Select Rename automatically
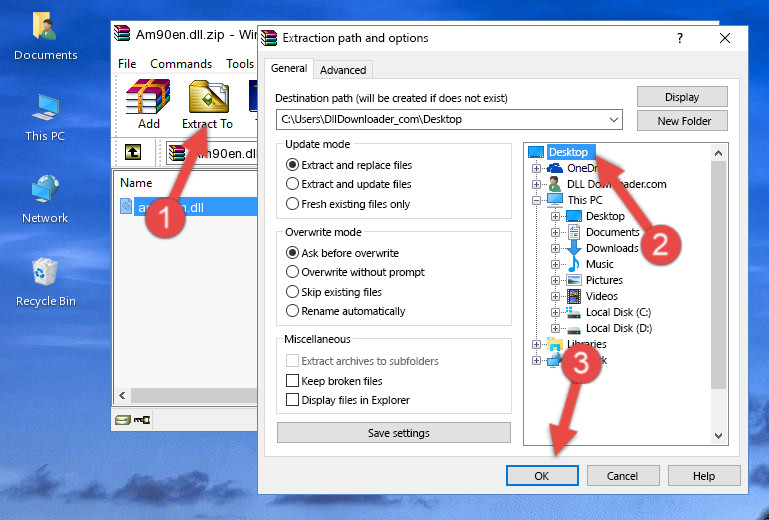 (x=345, y=311)
